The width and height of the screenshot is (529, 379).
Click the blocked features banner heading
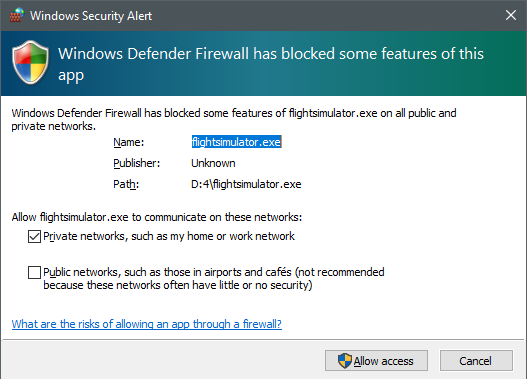[271, 64]
